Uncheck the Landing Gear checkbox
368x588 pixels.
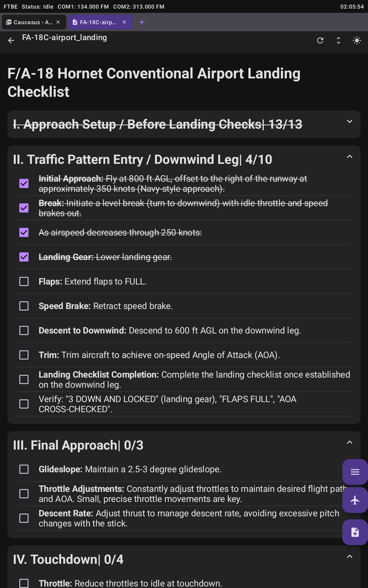(24, 257)
